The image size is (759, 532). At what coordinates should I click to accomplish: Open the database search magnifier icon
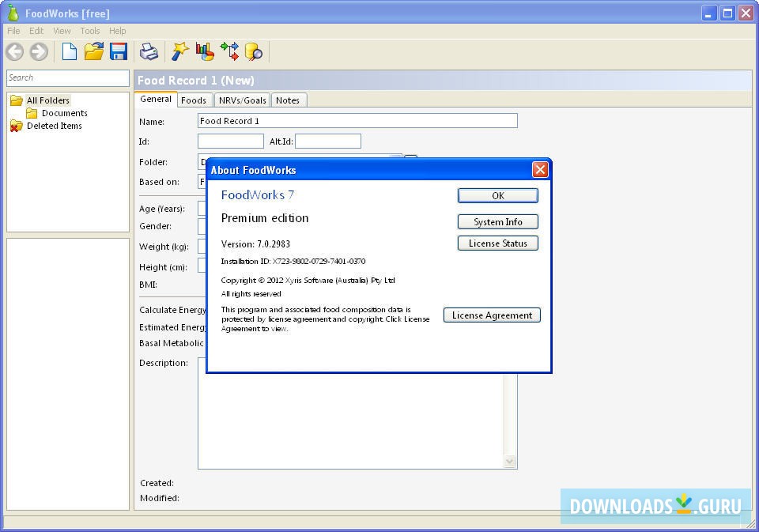(254, 51)
